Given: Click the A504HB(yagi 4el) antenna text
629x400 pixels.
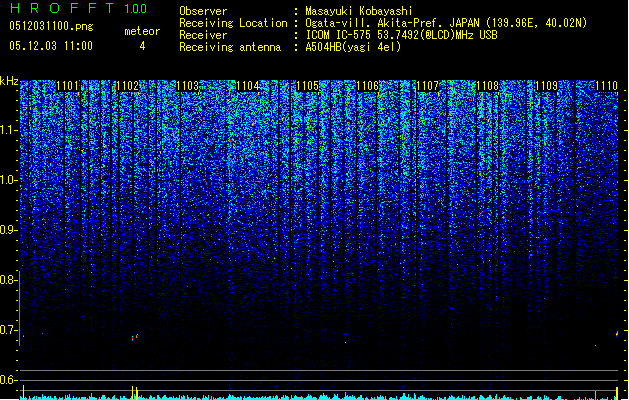Looking at the screenshot, I should (x=353, y=47).
